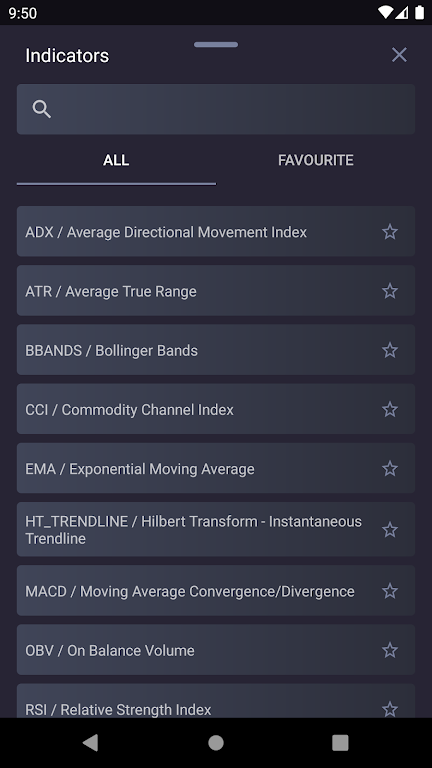This screenshot has width=432, height=768.
Task: Click the star next to OBV
Action: point(390,650)
